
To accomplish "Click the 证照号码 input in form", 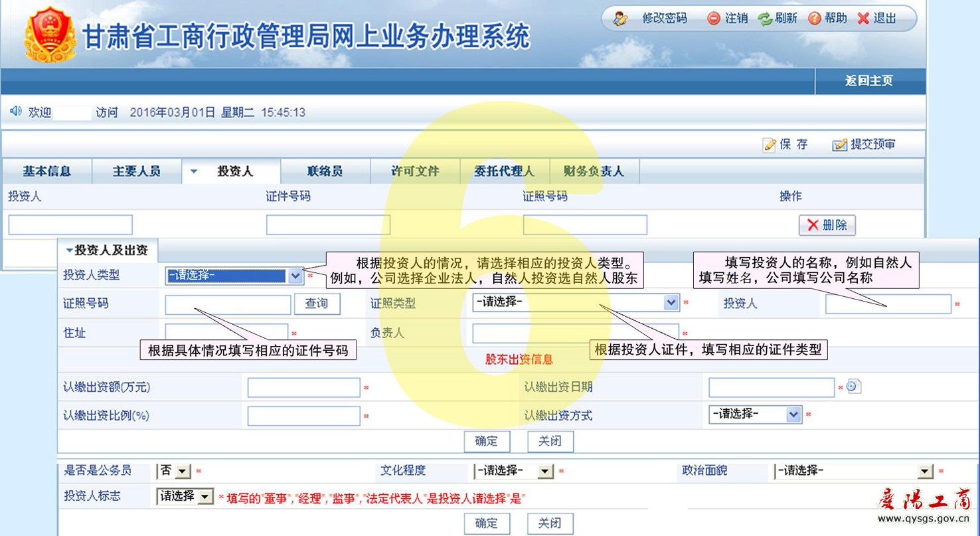I will (x=228, y=304).
